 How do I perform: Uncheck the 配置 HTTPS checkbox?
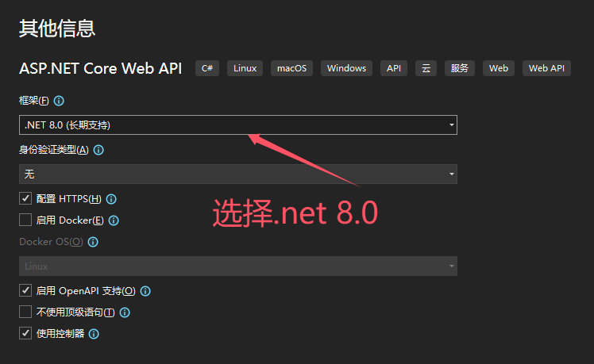25,199
